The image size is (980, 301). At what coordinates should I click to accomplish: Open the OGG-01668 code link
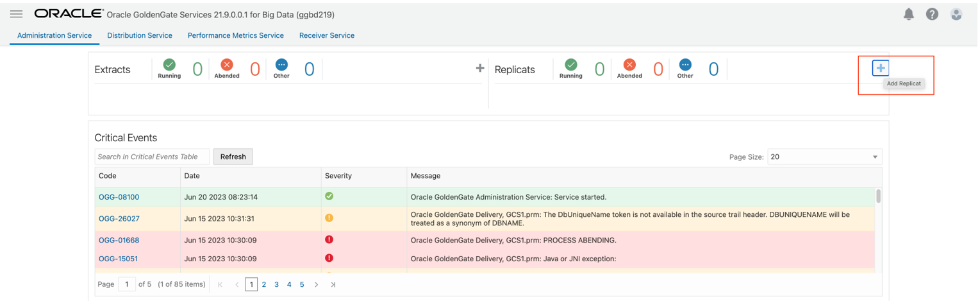(119, 240)
